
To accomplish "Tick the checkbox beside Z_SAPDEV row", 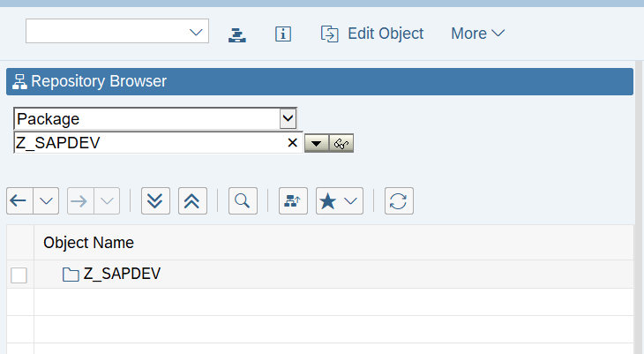I will pyautogui.click(x=19, y=275).
